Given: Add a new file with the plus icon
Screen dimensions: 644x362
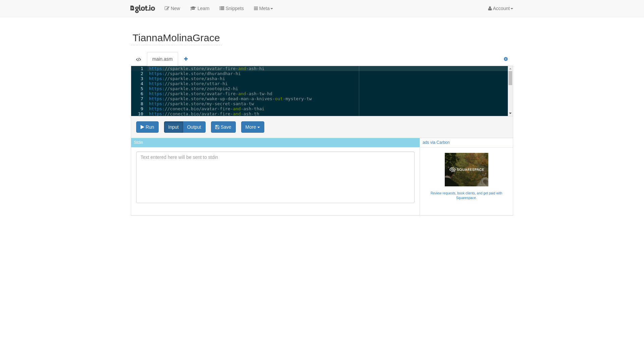Looking at the screenshot, I should (186, 59).
